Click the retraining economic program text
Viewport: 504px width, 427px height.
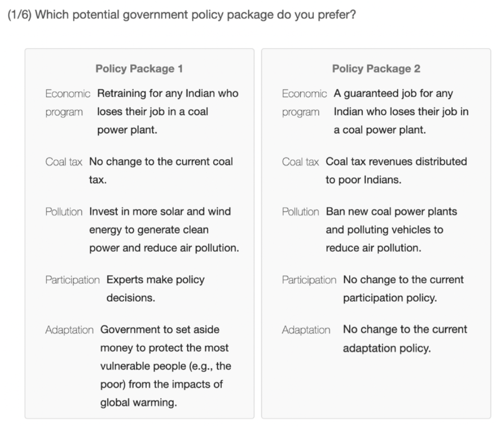pyautogui.click(x=167, y=112)
